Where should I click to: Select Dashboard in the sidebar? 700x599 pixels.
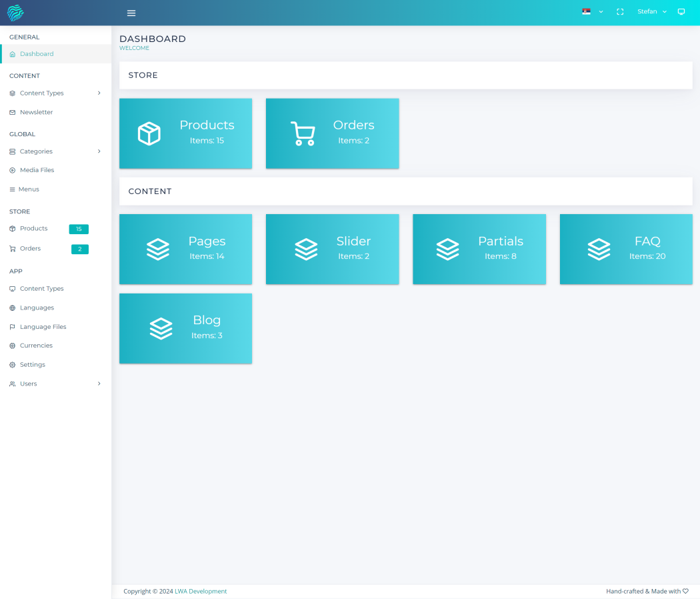pyautogui.click(x=37, y=53)
